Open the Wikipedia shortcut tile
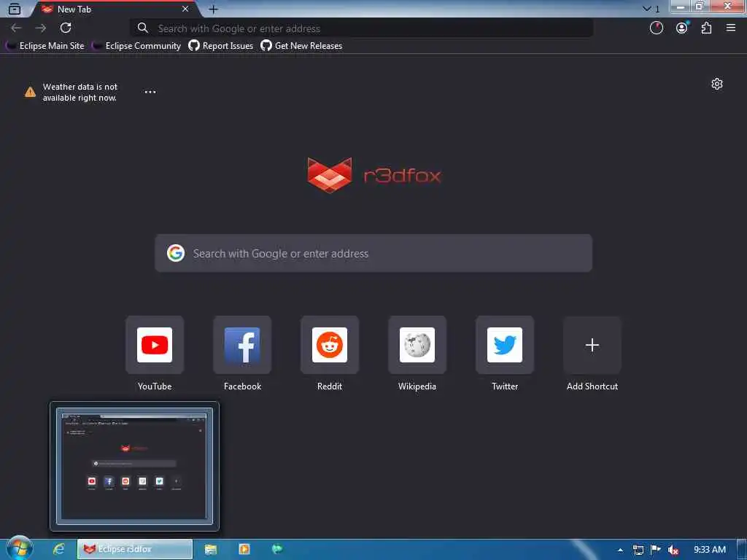 (x=417, y=345)
